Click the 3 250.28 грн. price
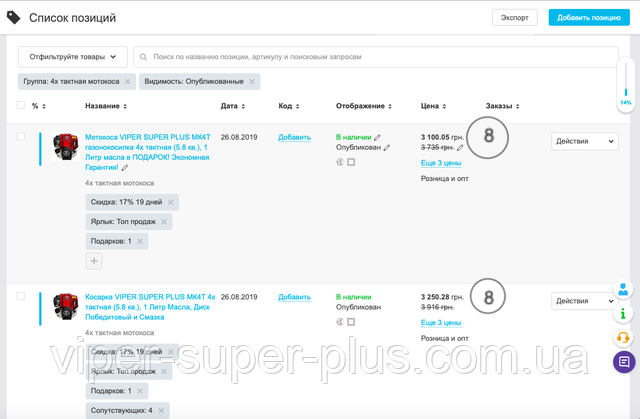This screenshot has height=419, width=640. click(x=442, y=297)
